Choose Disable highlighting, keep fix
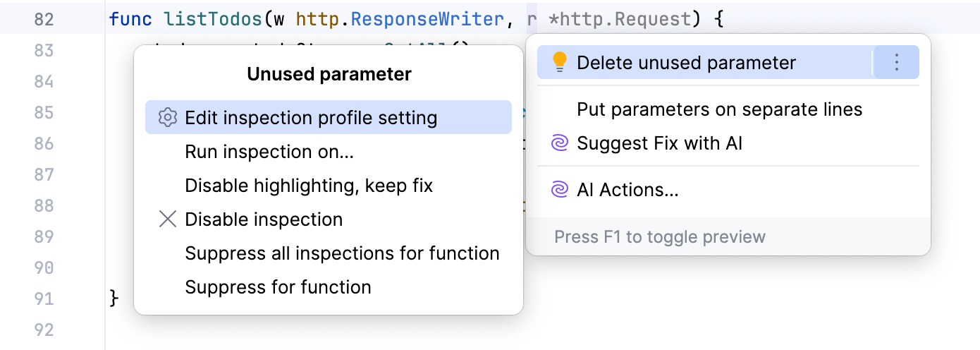980x350 pixels. (x=309, y=186)
